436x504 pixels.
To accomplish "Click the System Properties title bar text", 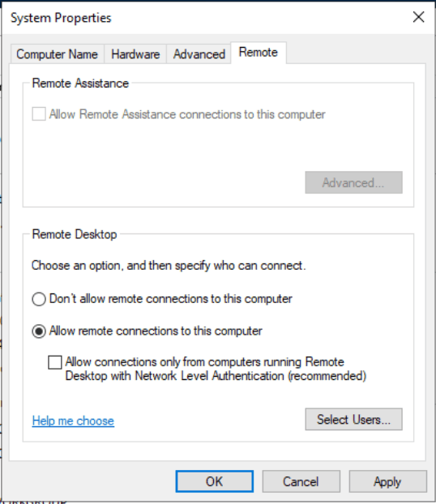I will click(x=61, y=18).
